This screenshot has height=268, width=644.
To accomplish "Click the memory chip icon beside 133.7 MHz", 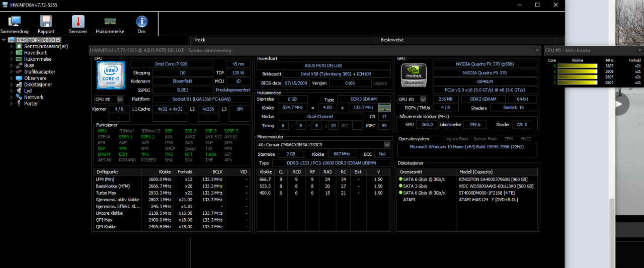I will tap(384, 108).
